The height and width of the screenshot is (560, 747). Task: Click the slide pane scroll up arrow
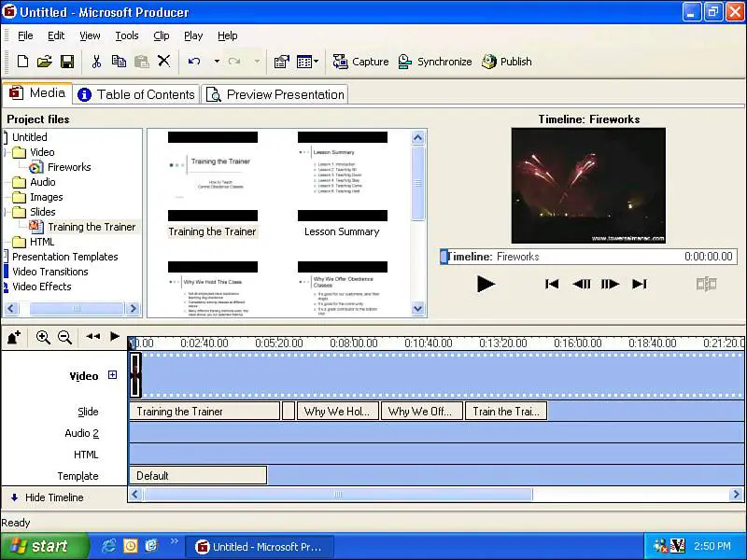click(x=417, y=138)
